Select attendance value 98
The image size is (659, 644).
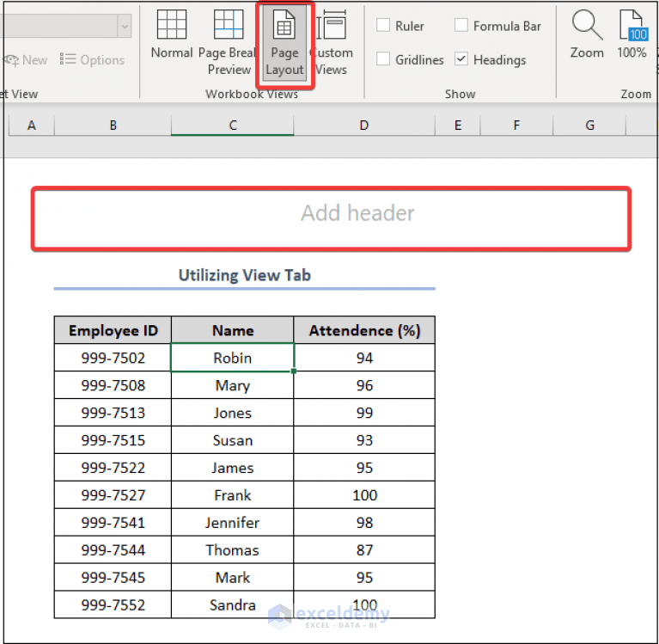click(364, 523)
